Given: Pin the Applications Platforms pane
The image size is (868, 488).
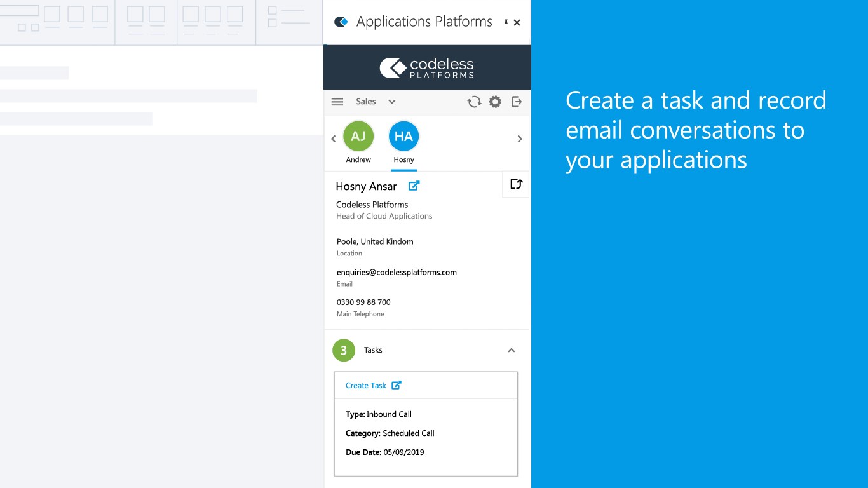Looking at the screenshot, I should coord(506,22).
